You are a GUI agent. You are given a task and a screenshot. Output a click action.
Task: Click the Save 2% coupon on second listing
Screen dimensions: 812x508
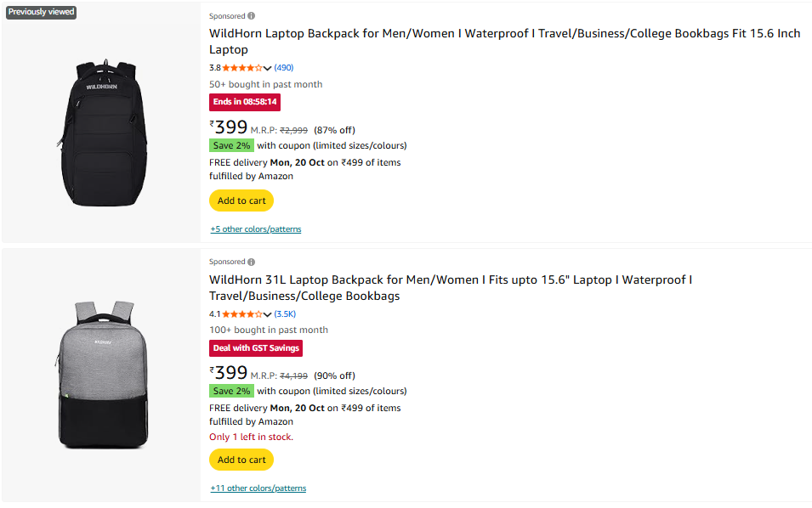[x=231, y=391]
